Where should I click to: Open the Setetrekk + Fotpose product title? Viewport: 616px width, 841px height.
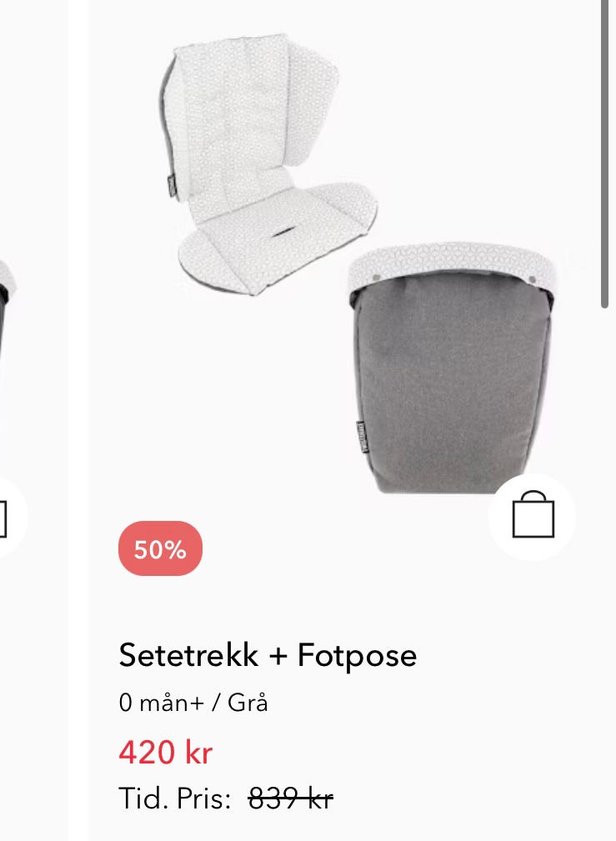click(x=268, y=655)
